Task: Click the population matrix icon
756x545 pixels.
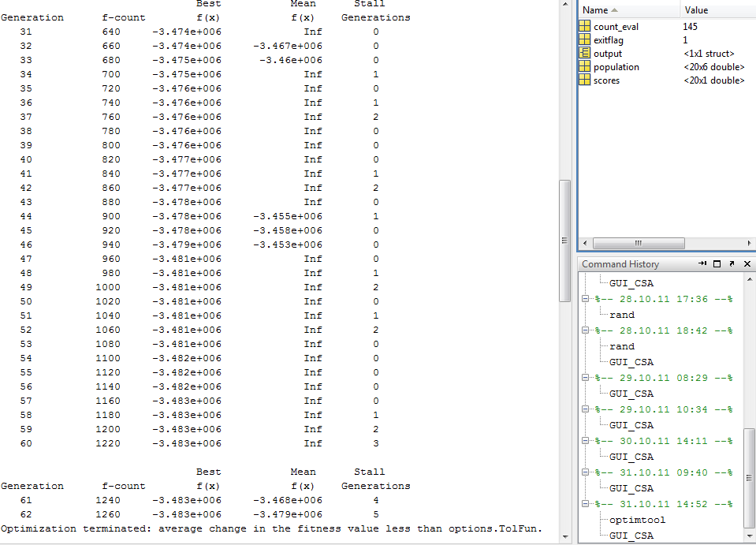Action: coord(584,67)
